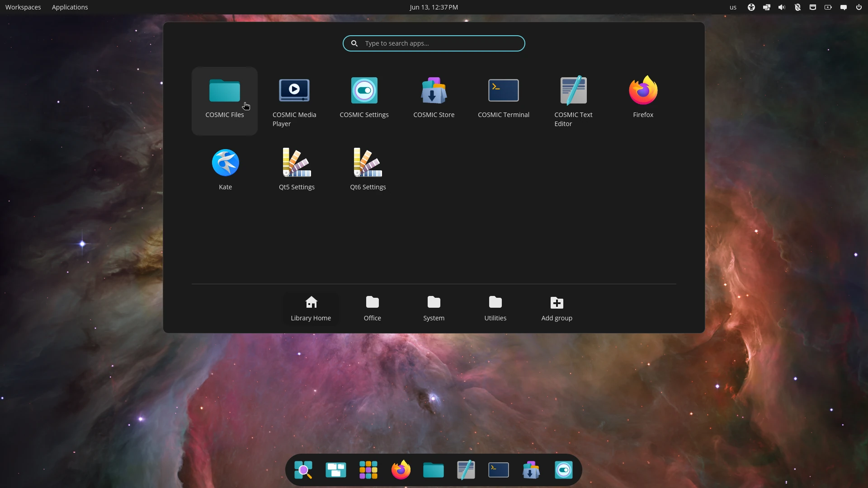
Task: Open the power menu in panel
Action: 859,7
